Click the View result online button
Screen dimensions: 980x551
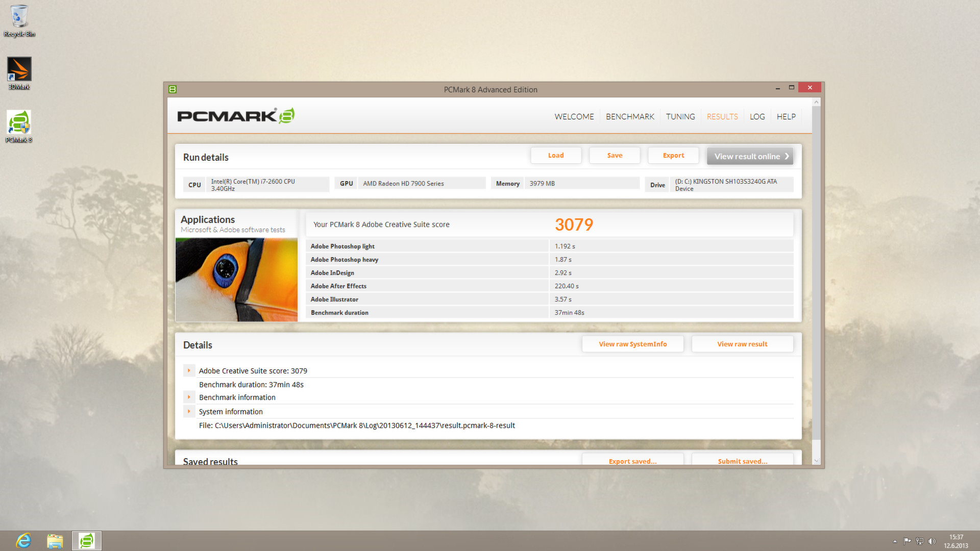(x=750, y=156)
